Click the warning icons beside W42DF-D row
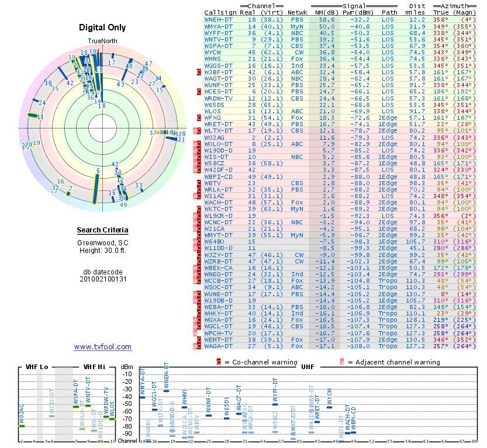The height and width of the screenshot is (448, 487). pyautogui.click(x=197, y=171)
